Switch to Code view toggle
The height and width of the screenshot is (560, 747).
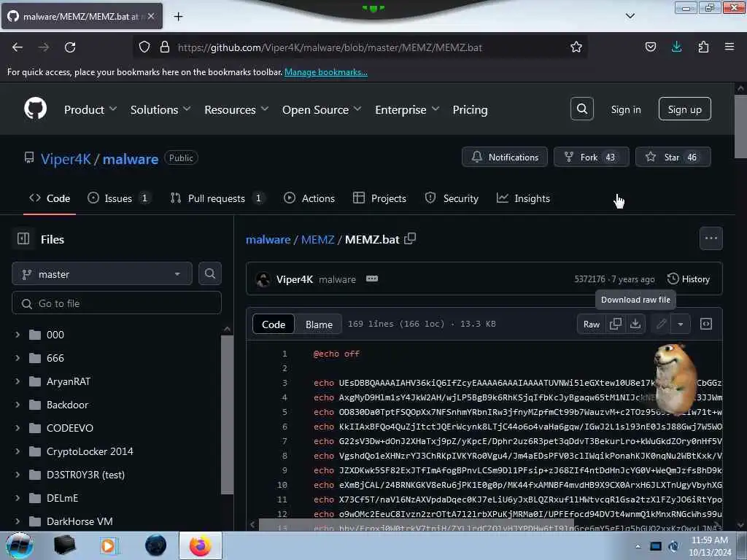(x=274, y=324)
